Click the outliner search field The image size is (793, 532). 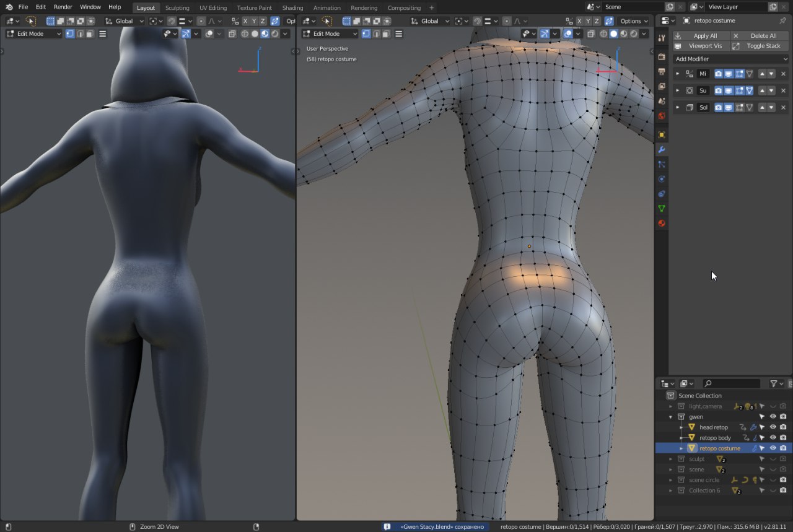pos(732,384)
